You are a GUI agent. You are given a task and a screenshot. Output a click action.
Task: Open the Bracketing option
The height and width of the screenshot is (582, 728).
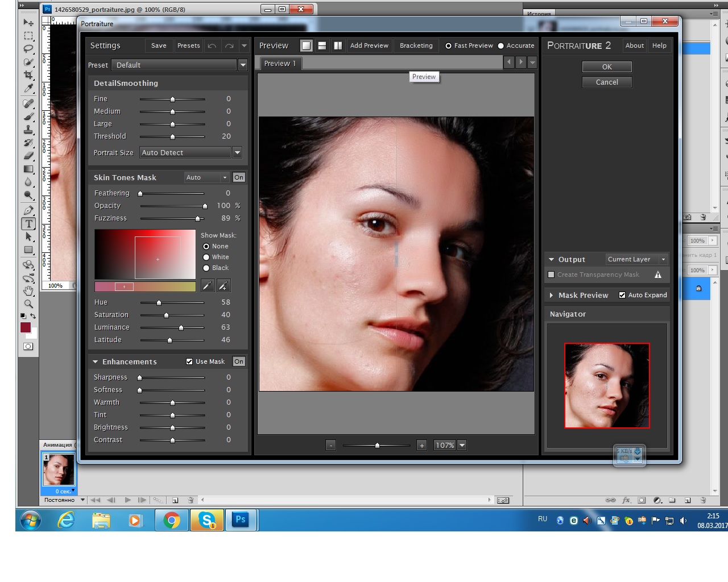(416, 45)
